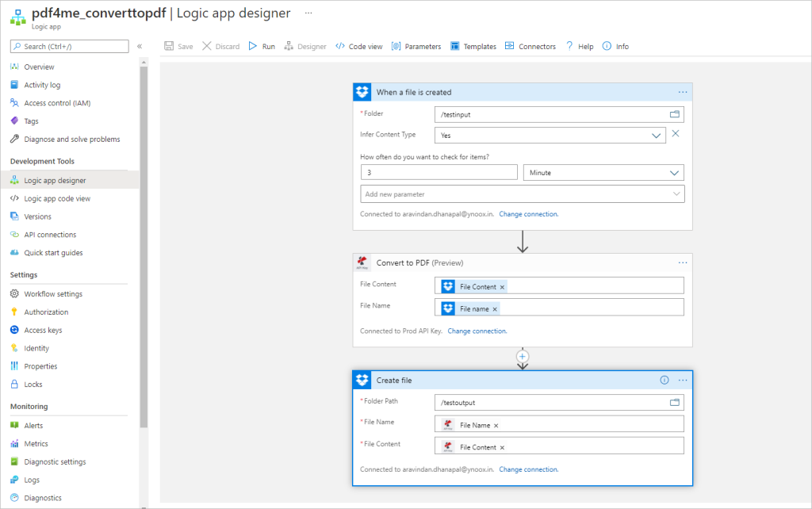Image resolution: width=812 pixels, height=509 pixels.
Task: Open Logic app code view in sidebar
Action: (57, 199)
